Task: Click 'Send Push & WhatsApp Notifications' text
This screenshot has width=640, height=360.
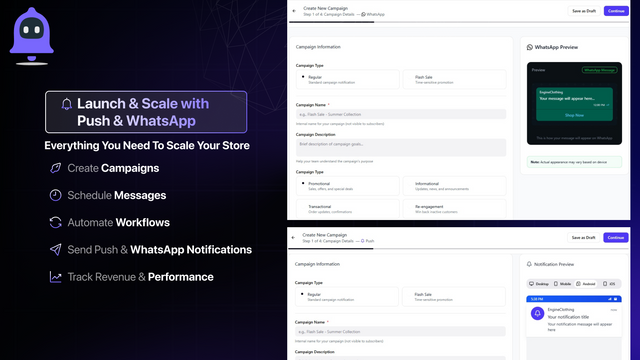Action: click(160, 250)
